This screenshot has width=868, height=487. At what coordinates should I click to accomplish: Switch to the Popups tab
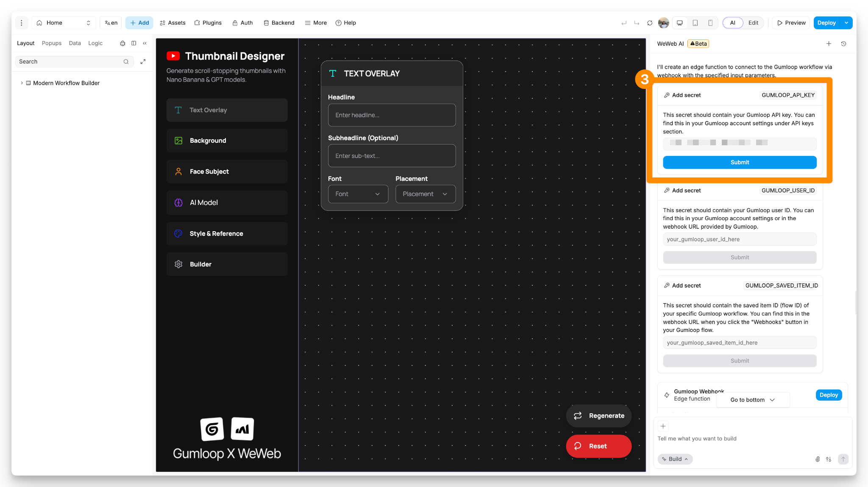pyautogui.click(x=51, y=43)
